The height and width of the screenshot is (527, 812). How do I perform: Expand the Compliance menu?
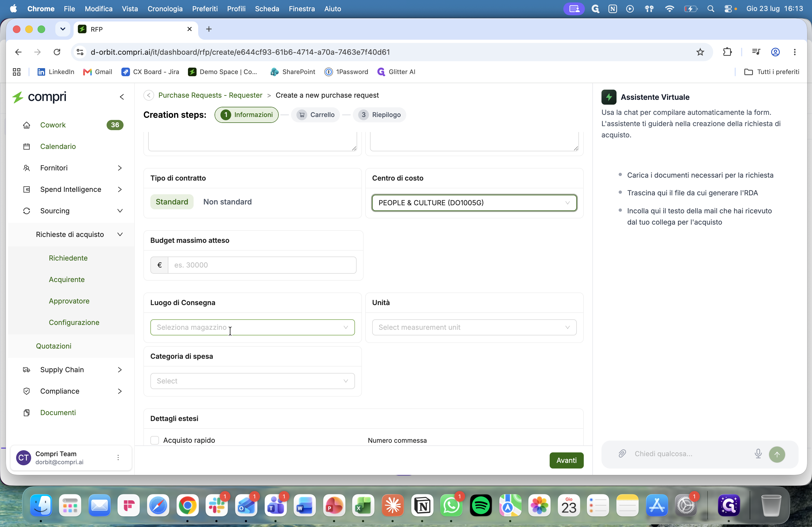tap(120, 391)
